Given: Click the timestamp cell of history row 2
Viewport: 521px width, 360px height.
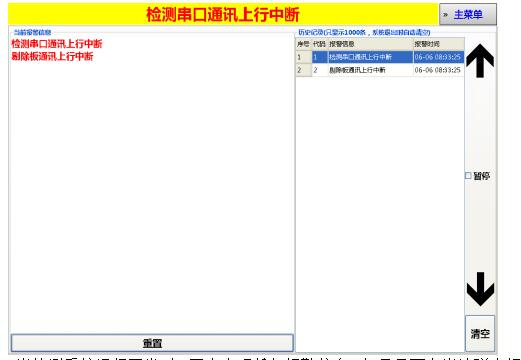Looking at the screenshot, I should coord(438,70).
